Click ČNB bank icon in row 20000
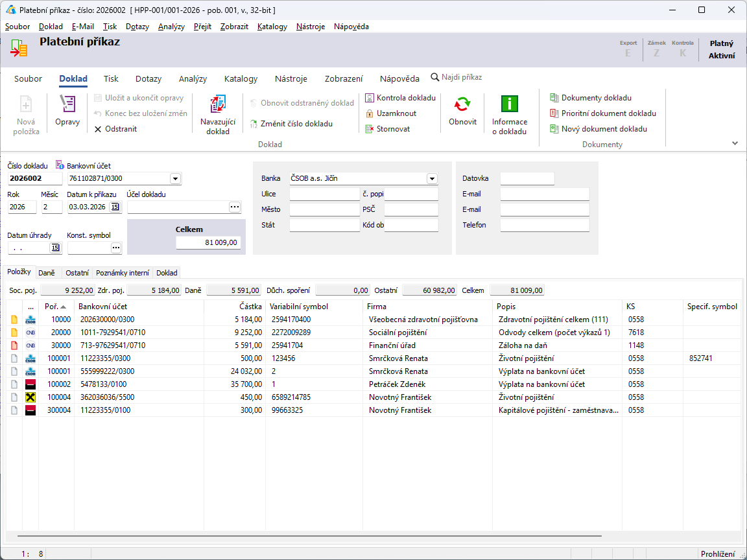The image size is (747, 560). [x=30, y=332]
